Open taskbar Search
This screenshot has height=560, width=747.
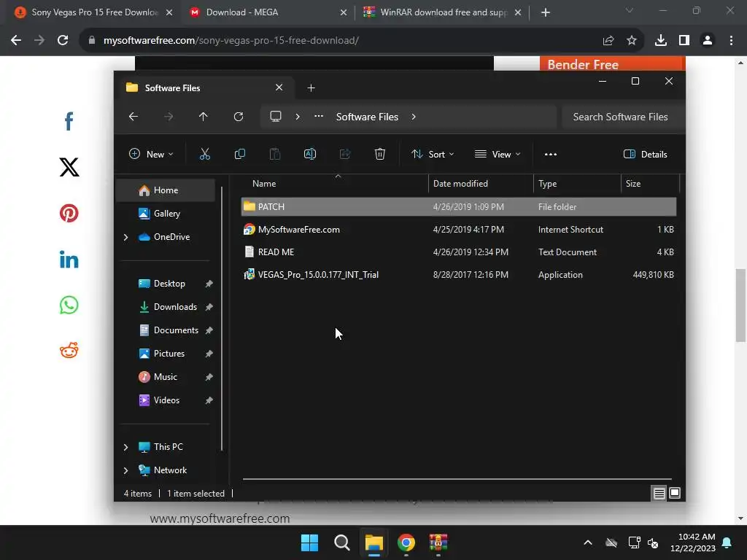341,542
